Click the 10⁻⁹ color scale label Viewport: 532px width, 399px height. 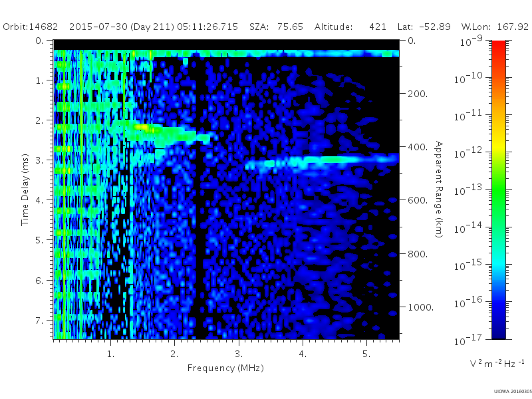[471, 41]
